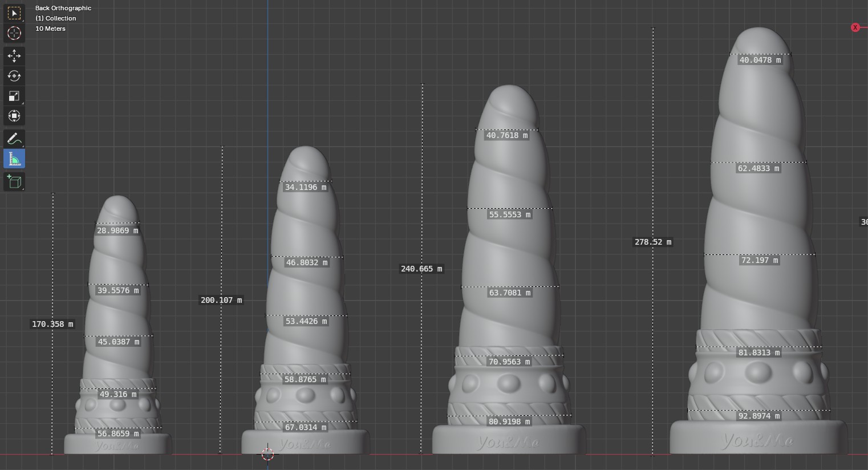Click the active Measure ruler tool

(14, 159)
